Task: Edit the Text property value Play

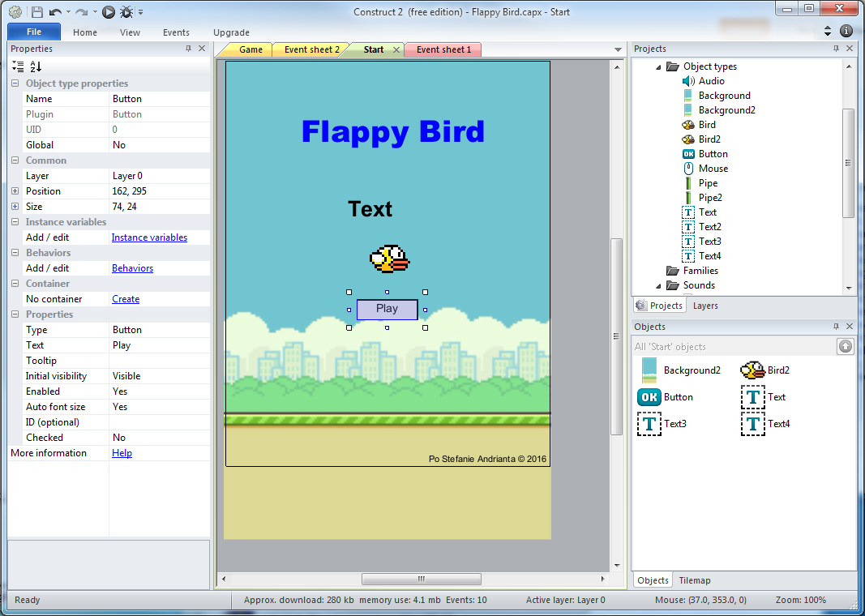Action: 160,345
